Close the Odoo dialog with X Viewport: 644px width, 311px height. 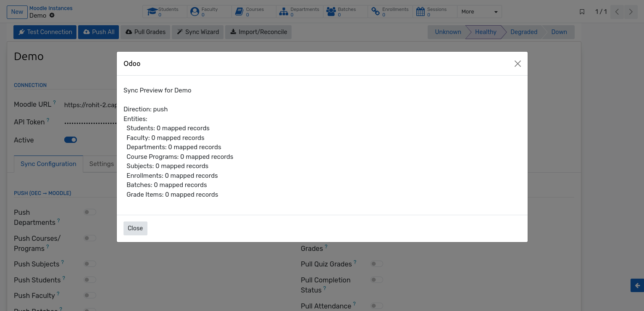pos(518,63)
